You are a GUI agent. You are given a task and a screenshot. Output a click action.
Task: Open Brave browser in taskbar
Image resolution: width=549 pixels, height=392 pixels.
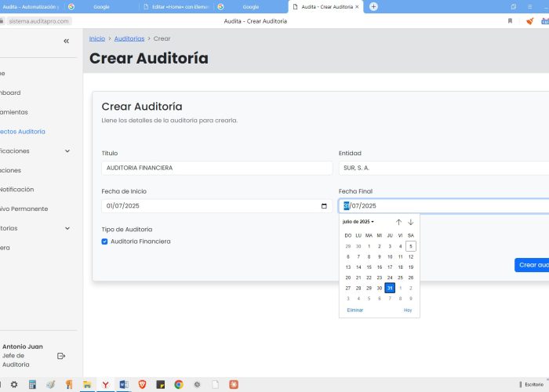(x=142, y=385)
